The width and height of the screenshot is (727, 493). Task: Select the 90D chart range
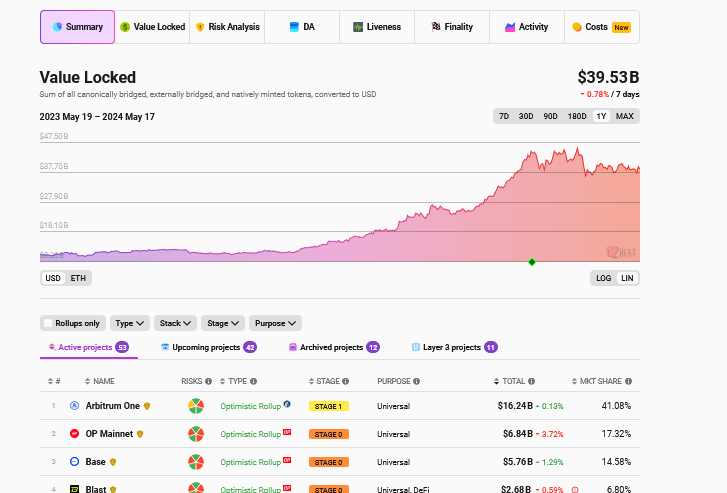pyautogui.click(x=550, y=116)
